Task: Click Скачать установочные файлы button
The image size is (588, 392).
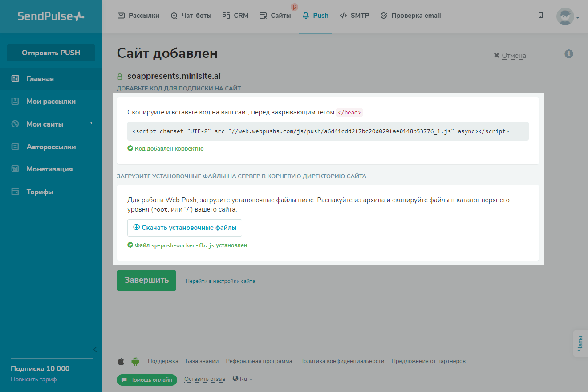Action: click(x=185, y=228)
